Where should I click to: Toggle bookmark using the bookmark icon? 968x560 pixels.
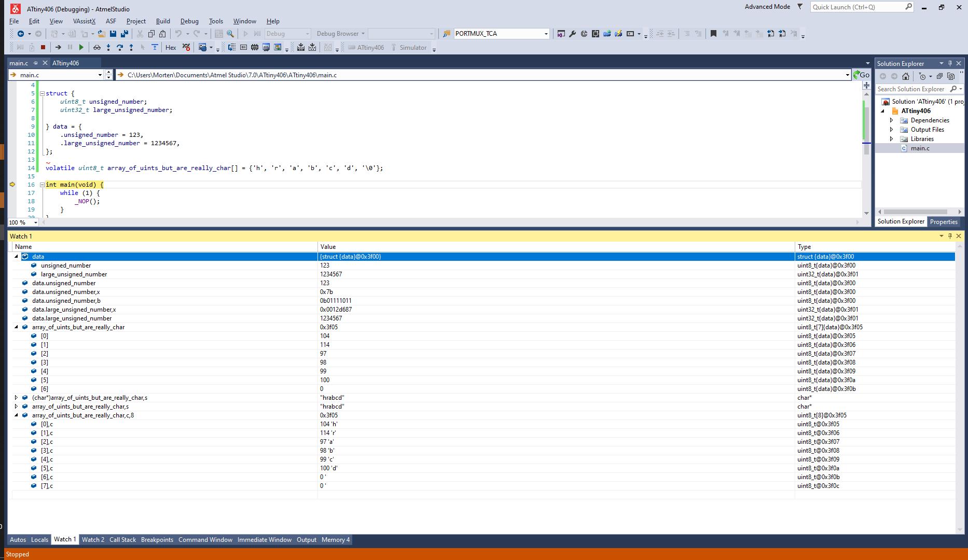pos(713,34)
